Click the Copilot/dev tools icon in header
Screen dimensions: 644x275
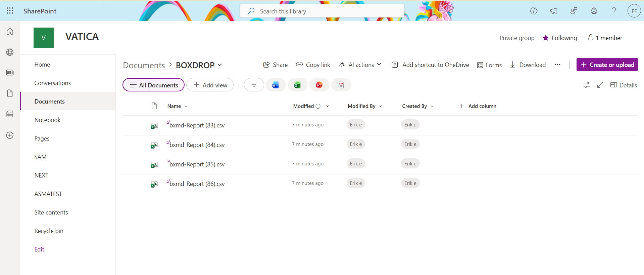(x=534, y=11)
